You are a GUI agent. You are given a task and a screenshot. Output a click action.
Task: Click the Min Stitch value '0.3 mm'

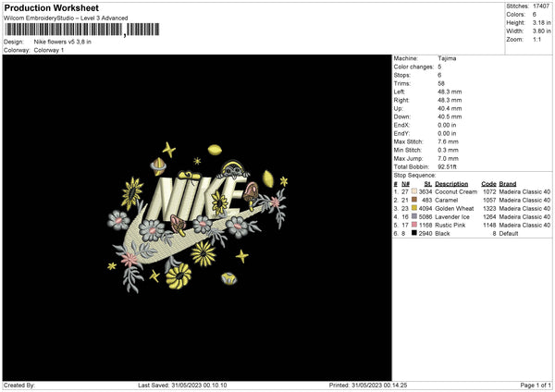point(448,150)
